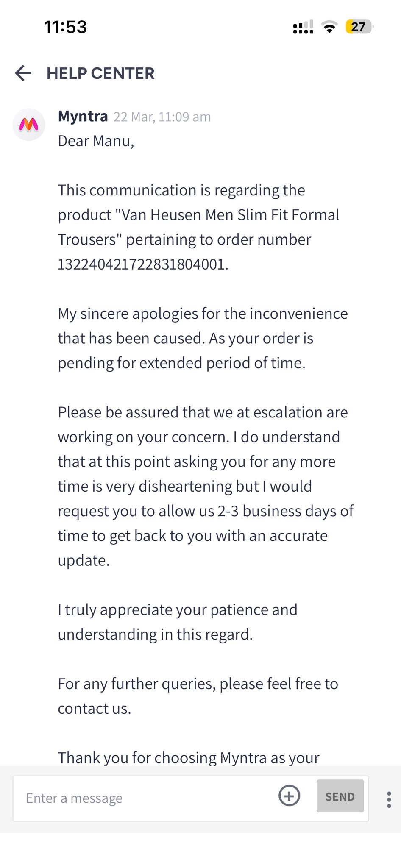This screenshot has height=868, width=401.
Task: Tap the battery level indicator
Action: (359, 27)
